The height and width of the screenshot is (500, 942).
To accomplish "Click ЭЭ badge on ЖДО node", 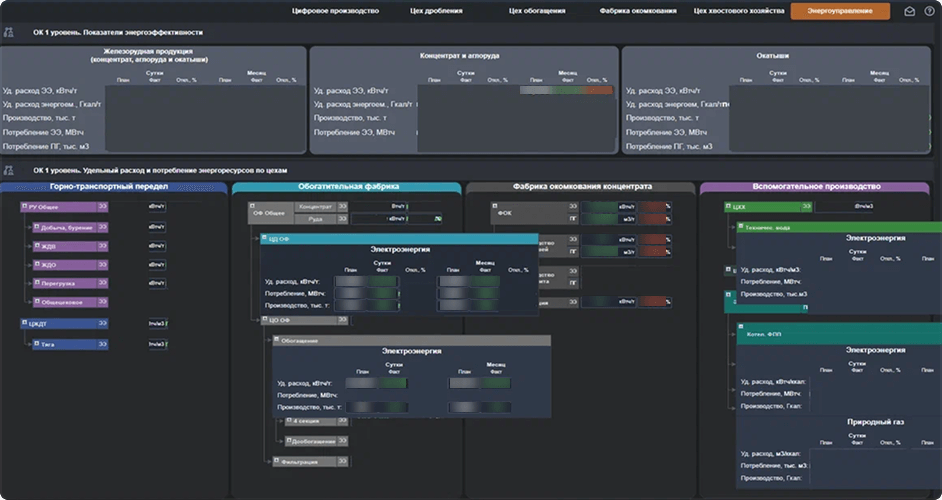I will [x=103, y=264].
